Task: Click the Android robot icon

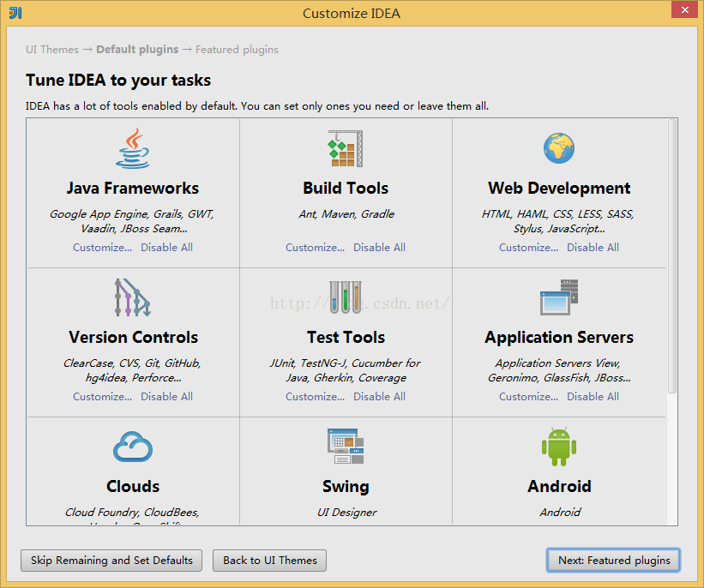Action: pyautogui.click(x=559, y=447)
